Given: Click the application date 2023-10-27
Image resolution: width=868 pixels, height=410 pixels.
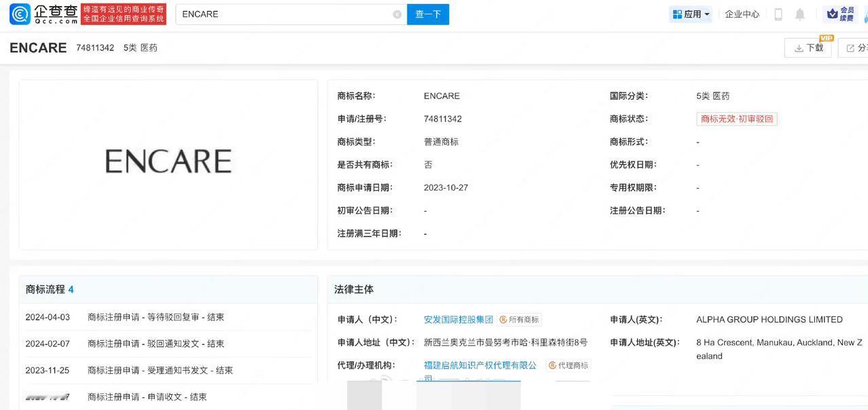Looking at the screenshot, I should pos(446,187).
